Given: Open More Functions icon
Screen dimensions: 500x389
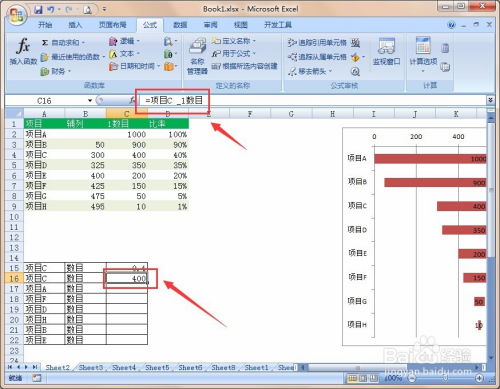Looking at the screenshot, I should point(170,66).
